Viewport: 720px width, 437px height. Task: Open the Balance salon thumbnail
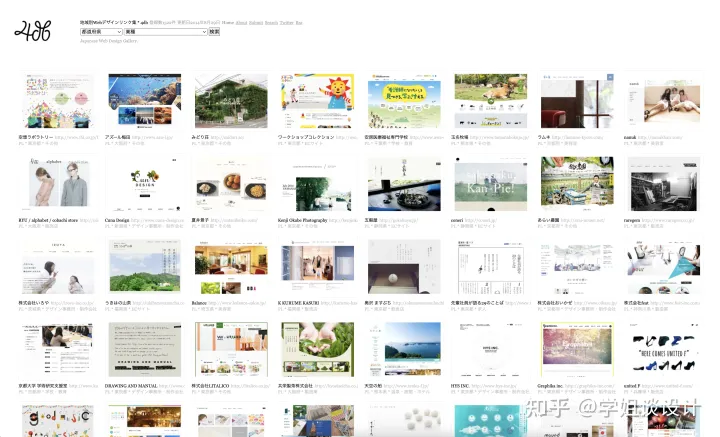(x=231, y=266)
